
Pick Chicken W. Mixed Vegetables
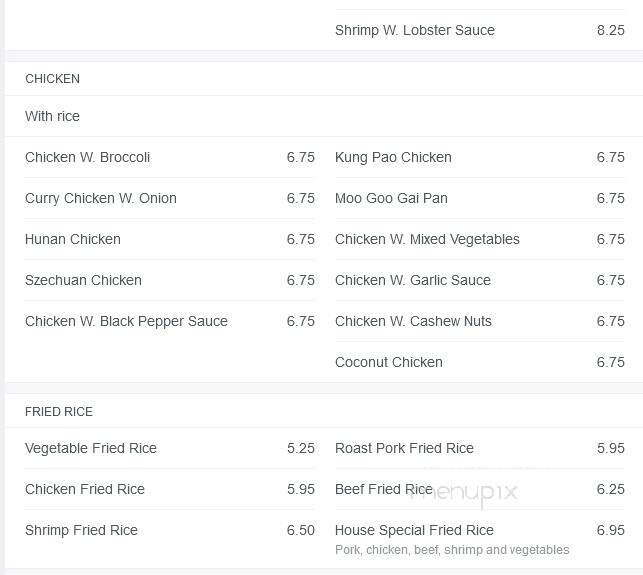click(427, 239)
